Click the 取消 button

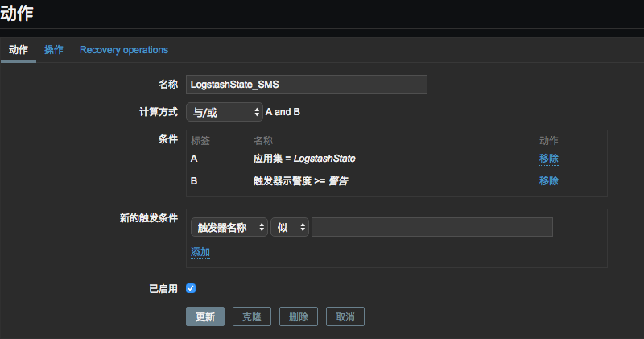click(x=345, y=316)
